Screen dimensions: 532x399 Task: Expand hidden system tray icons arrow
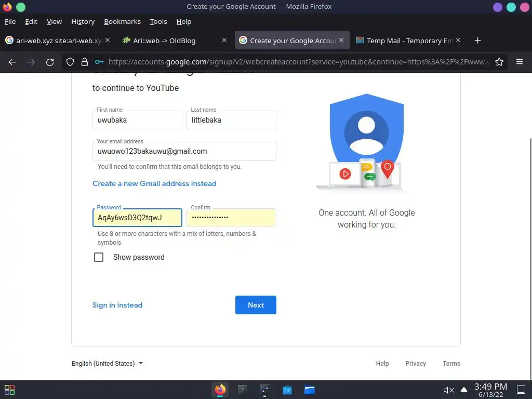pyautogui.click(x=464, y=390)
